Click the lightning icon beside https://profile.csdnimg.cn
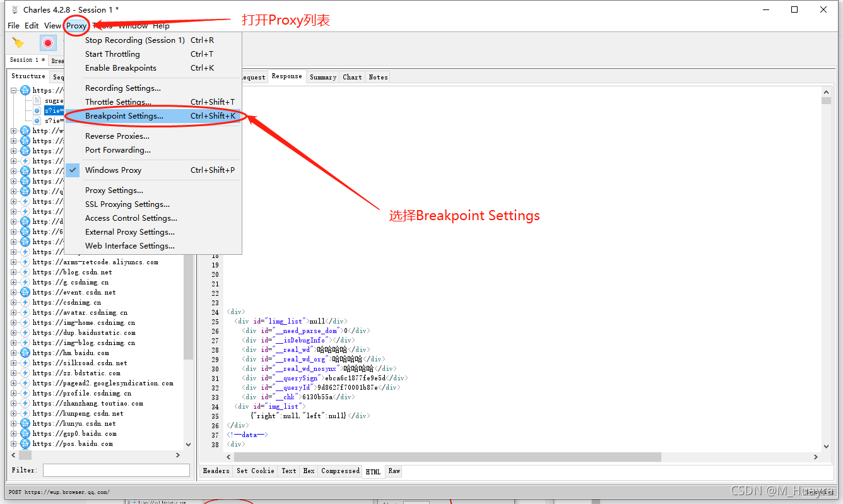 (25, 393)
